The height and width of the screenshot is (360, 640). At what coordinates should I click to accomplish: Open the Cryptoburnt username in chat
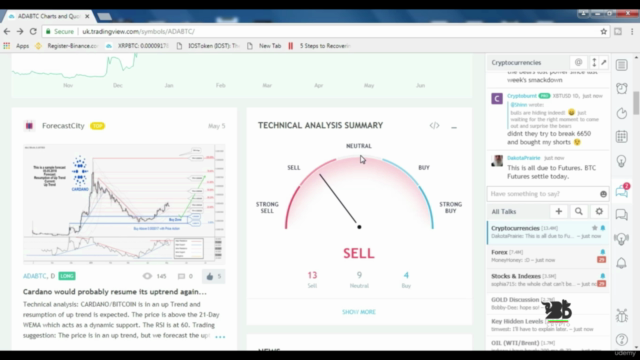tap(522, 96)
